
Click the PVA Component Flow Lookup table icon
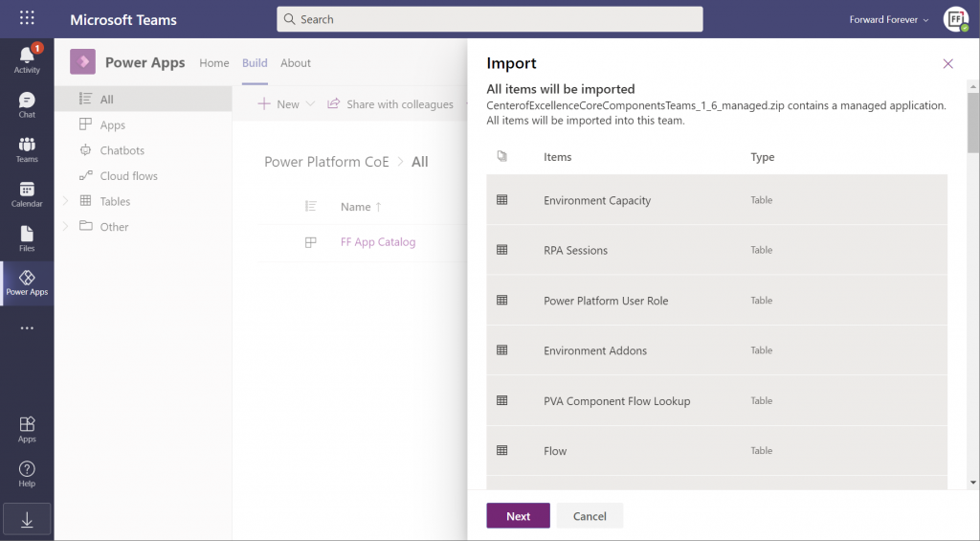[x=501, y=399]
